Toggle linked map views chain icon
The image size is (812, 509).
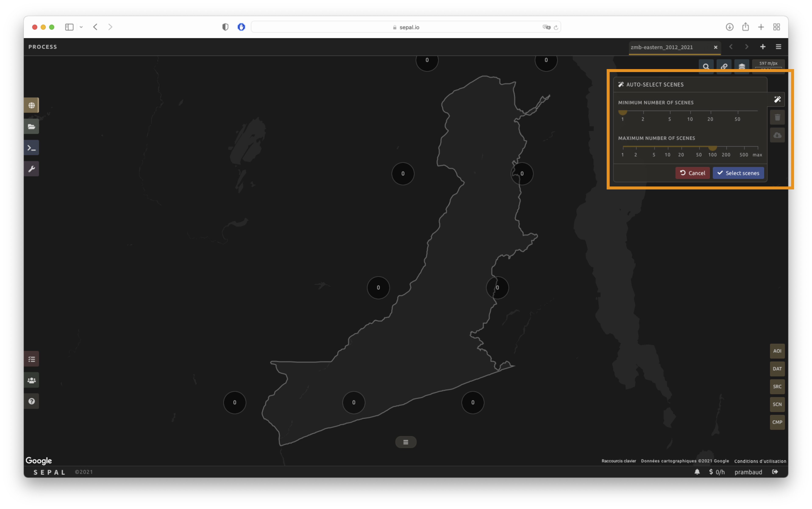[x=724, y=67]
